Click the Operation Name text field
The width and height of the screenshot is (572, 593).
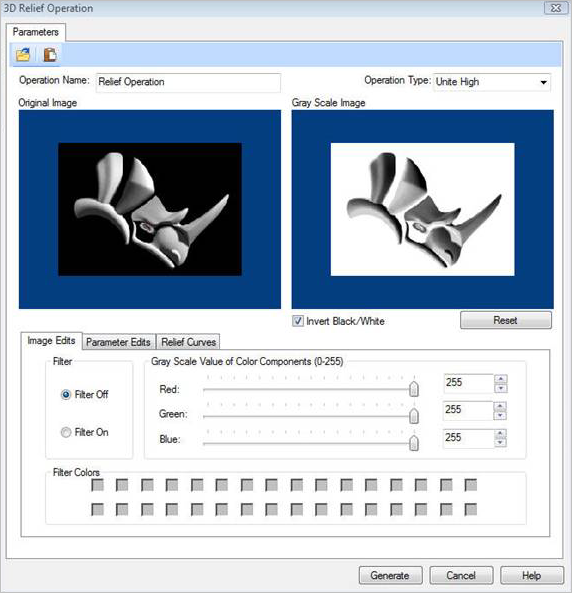click(x=188, y=82)
